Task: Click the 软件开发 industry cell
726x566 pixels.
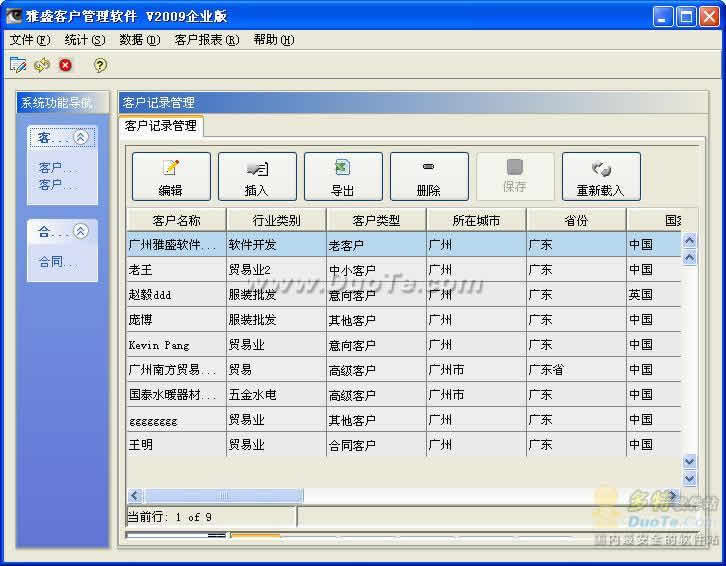Action: [276, 245]
